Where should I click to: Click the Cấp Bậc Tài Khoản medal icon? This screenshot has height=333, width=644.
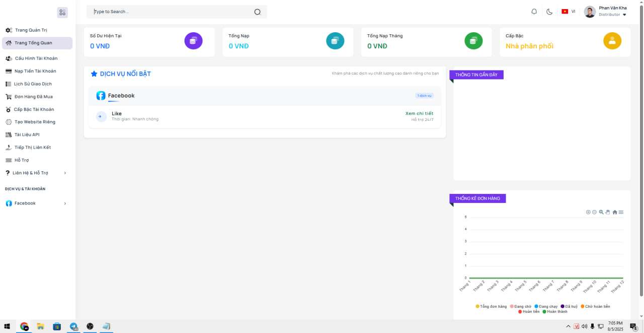pos(8,109)
